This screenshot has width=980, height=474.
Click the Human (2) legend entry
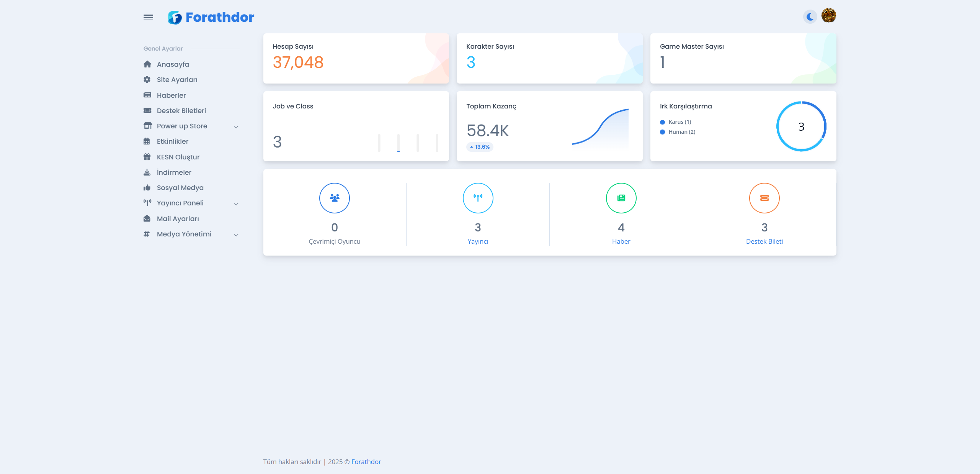point(678,132)
